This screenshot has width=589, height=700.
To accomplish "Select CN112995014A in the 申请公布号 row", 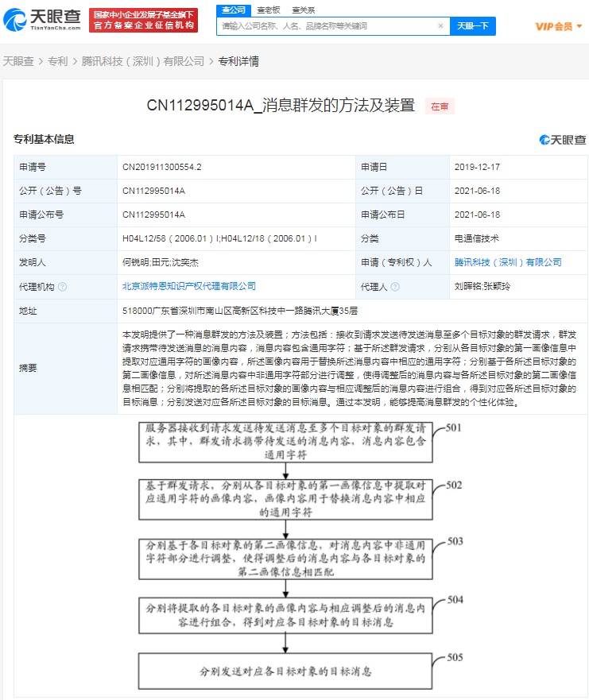I will [153, 215].
